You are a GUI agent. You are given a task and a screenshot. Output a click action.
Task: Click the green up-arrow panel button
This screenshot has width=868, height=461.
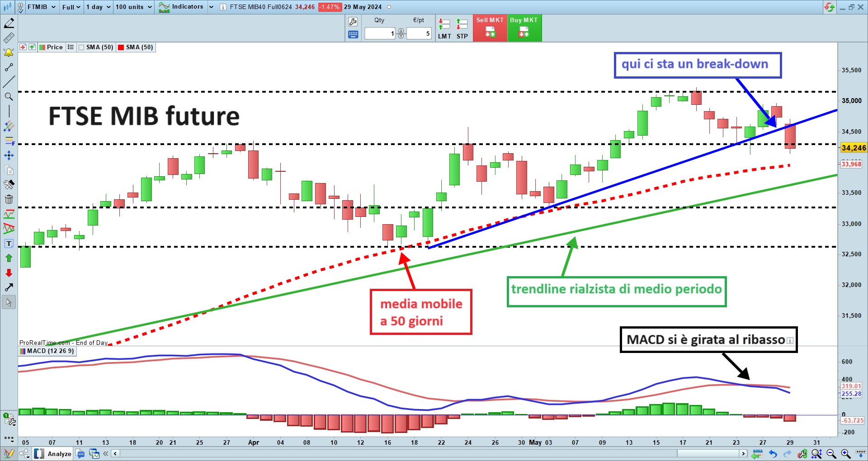32,47
